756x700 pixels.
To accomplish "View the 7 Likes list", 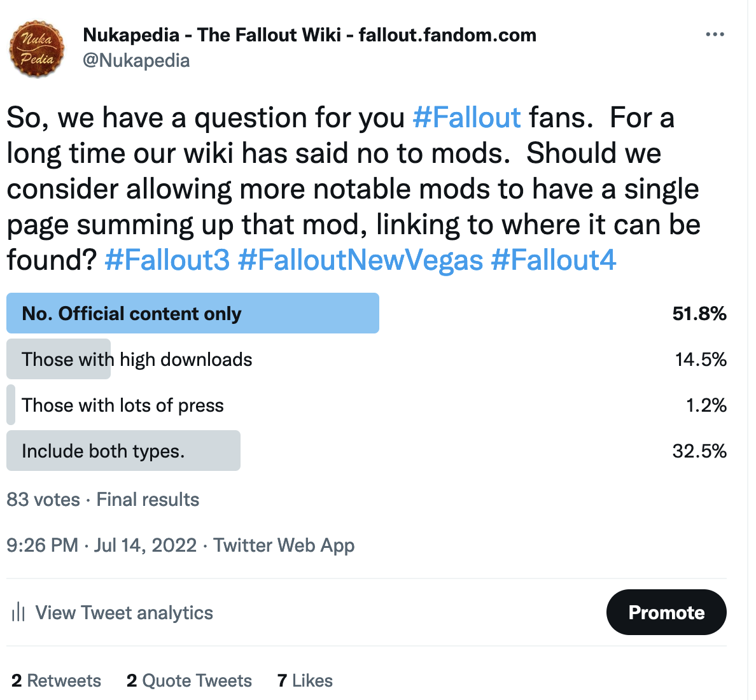I will point(305,680).
